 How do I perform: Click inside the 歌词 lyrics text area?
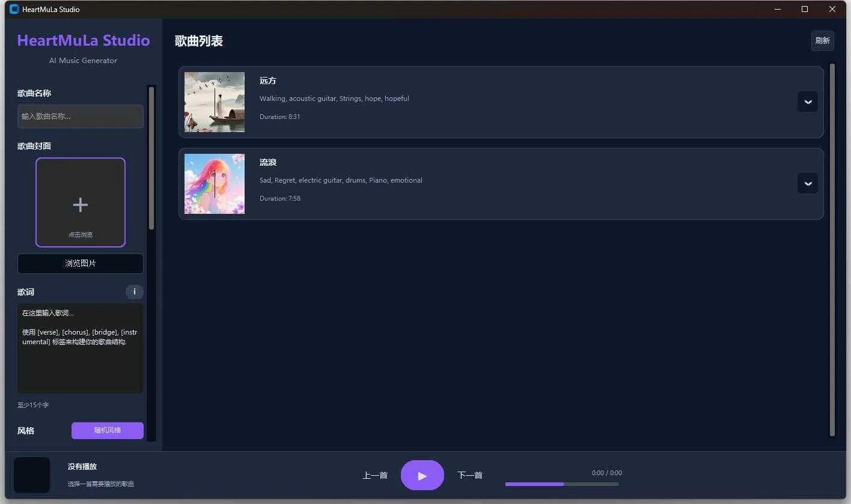(x=80, y=348)
